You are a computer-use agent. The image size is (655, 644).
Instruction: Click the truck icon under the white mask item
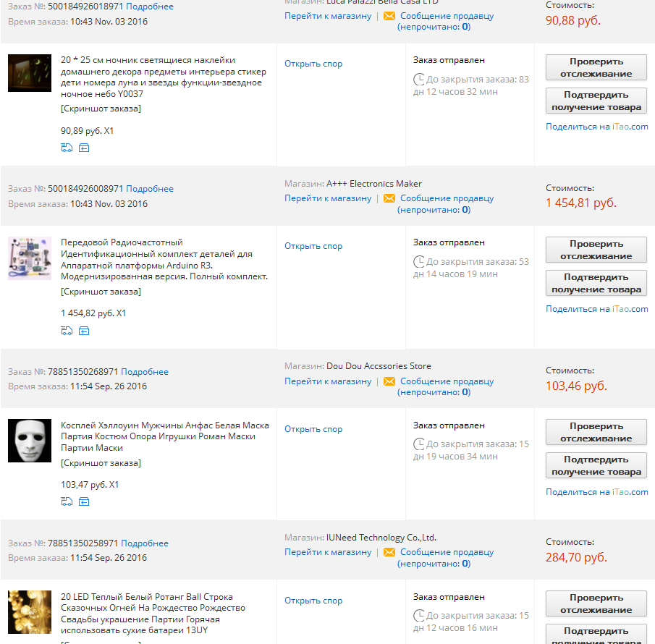point(67,501)
